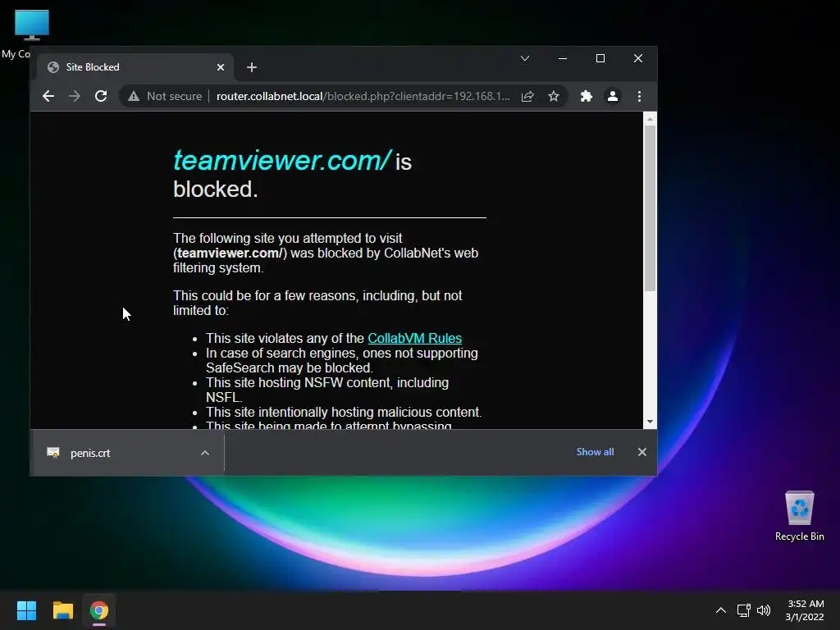The image size is (840, 630).
Task: Open File Explorer from the taskbar
Action: [62, 610]
